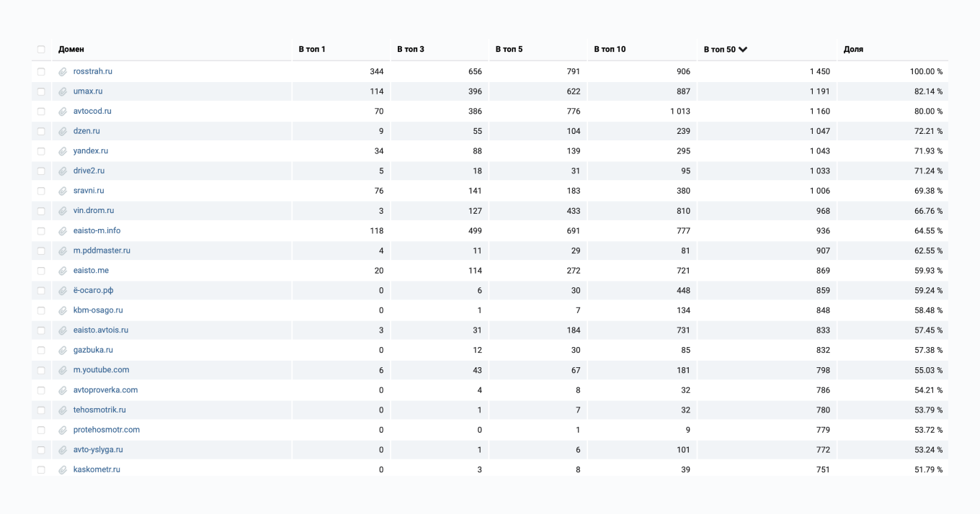The width and height of the screenshot is (980, 514).
Task: Select the yandex.ru row checkbox
Action: [41, 151]
